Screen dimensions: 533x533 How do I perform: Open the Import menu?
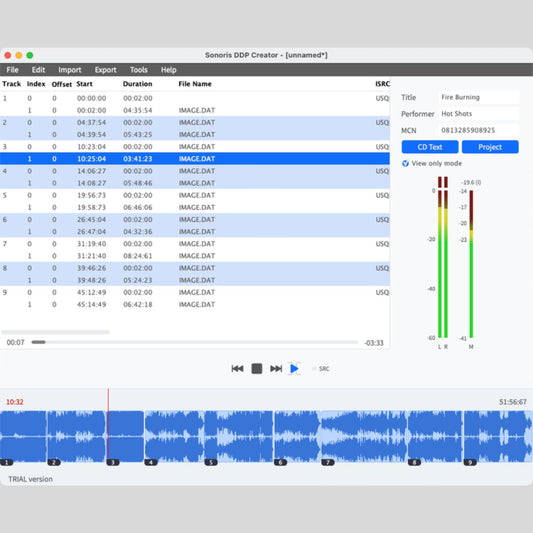pos(70,70)
